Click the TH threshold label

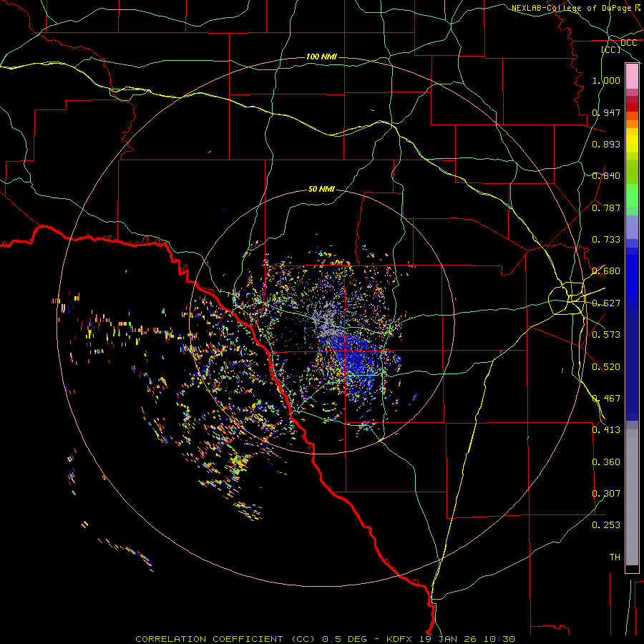[x=615, y=557]
